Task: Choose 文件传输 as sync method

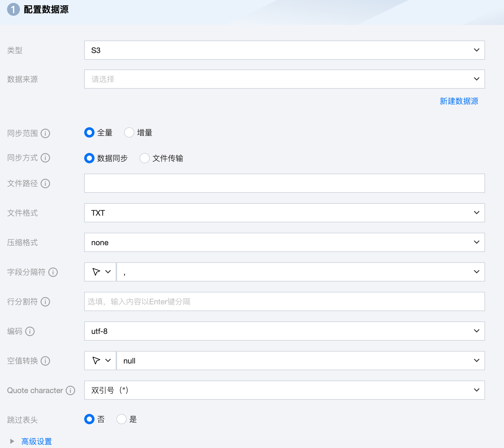Action: pos(145,158)
